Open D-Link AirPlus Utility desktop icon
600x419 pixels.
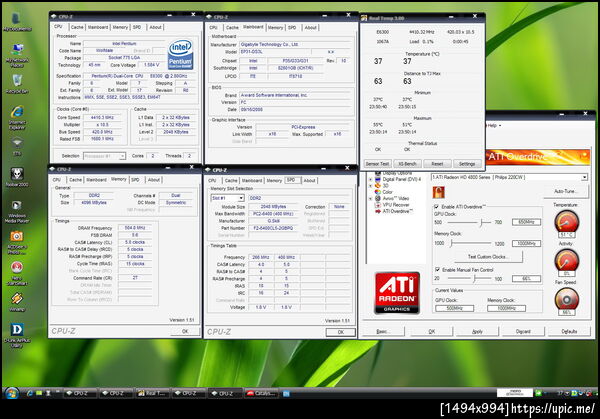[x=17, y=335]
